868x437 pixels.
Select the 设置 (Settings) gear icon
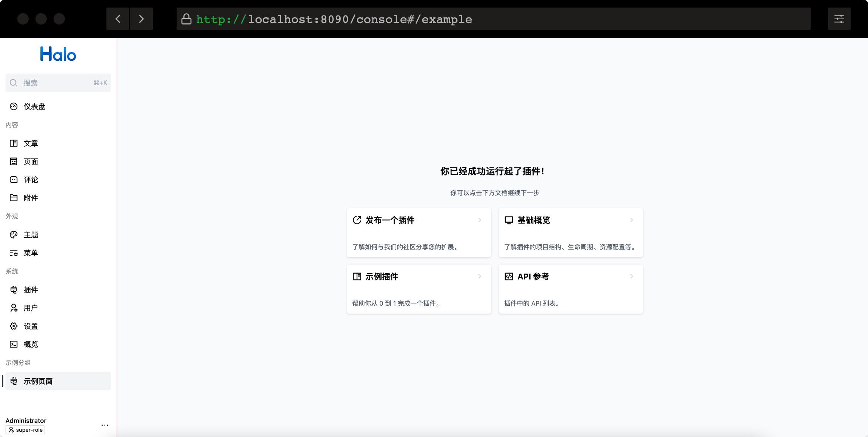[x=14, y=326]
